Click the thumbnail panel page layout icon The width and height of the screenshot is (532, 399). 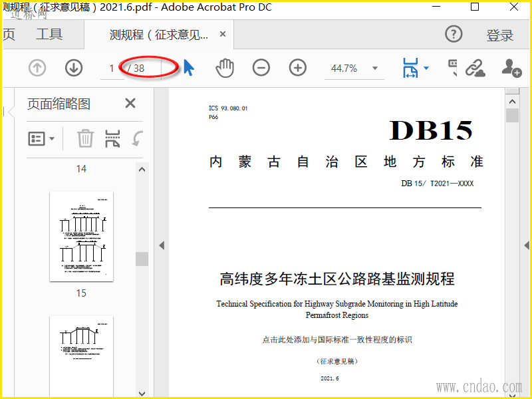click(x=112, y=138)
